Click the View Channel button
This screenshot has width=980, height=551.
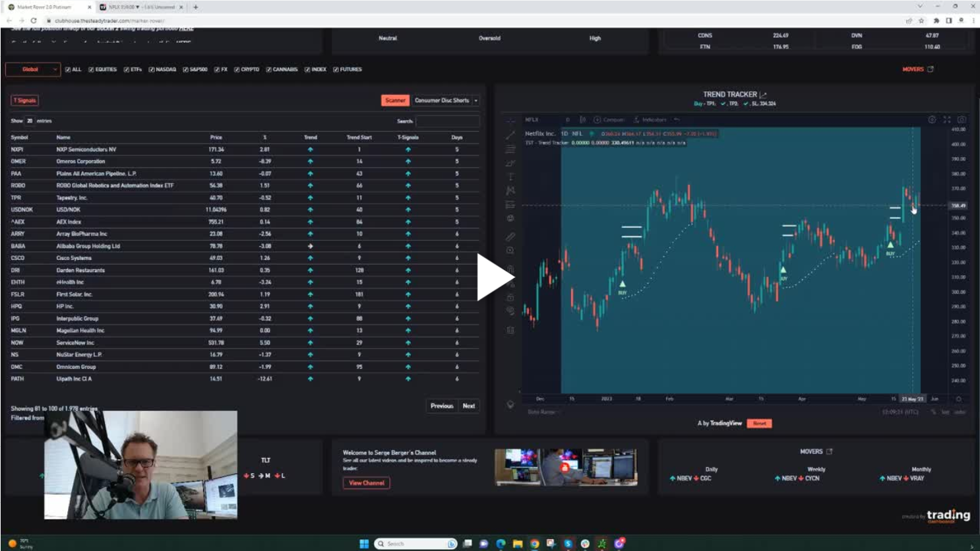367,483
